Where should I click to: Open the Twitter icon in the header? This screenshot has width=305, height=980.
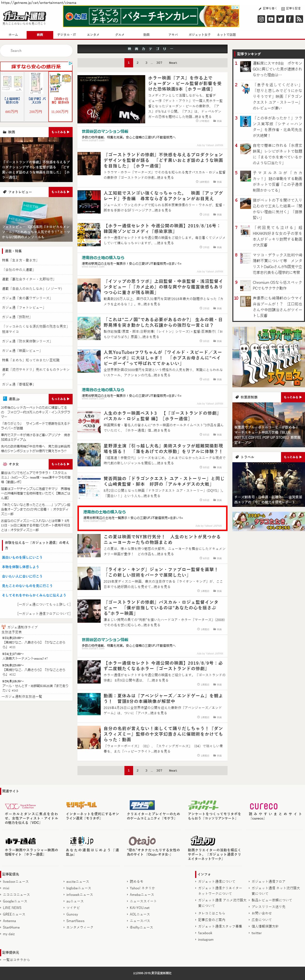point(280,19)
